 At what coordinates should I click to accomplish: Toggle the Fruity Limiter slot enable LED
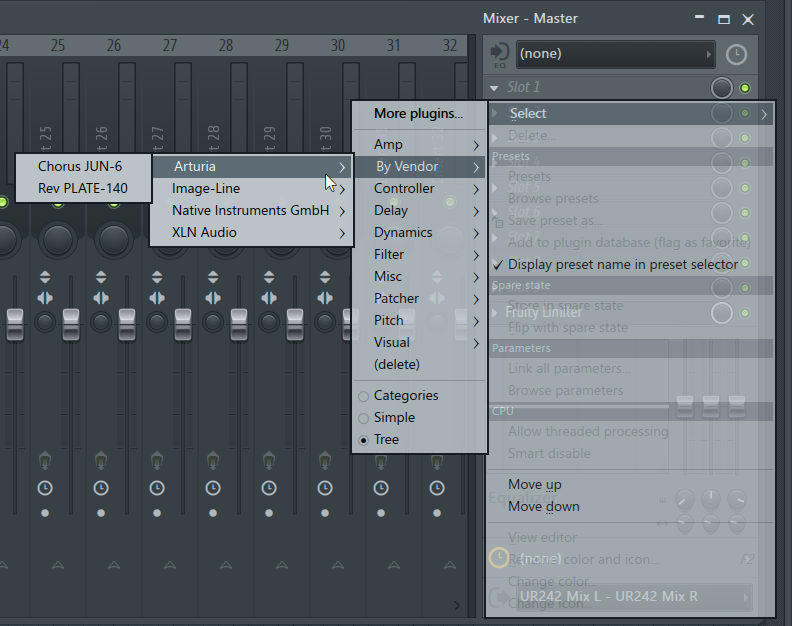745,313
